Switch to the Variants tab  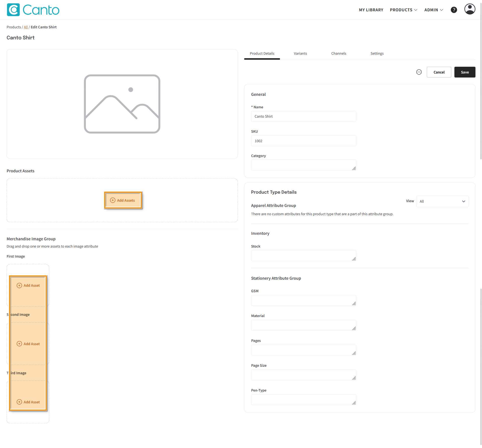coord(300,53)
